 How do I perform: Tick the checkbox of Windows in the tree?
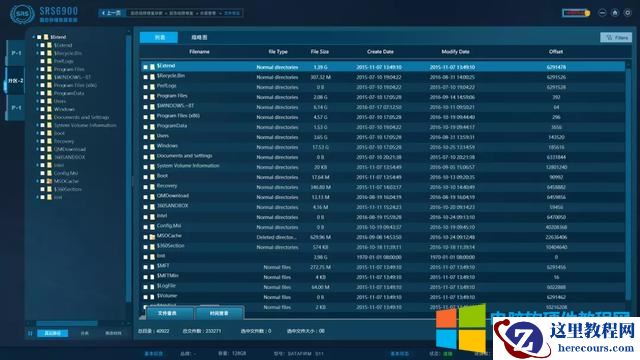42,109
